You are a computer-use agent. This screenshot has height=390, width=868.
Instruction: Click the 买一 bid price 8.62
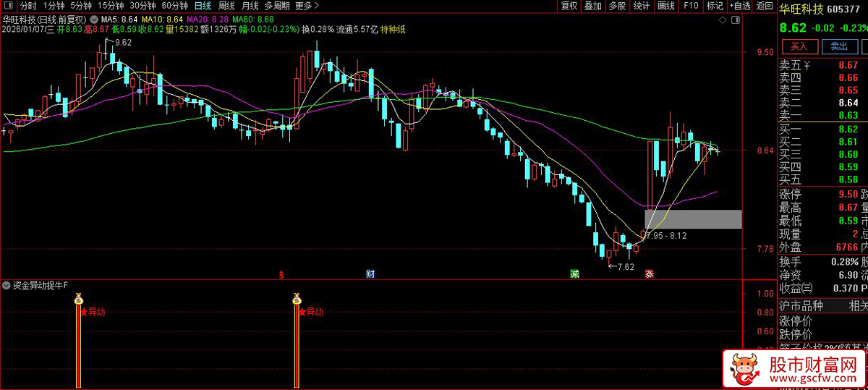point(848,130)
